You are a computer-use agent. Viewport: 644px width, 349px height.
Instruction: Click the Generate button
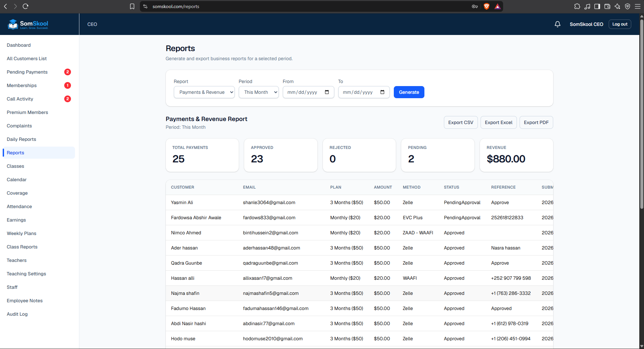(409, 92)
